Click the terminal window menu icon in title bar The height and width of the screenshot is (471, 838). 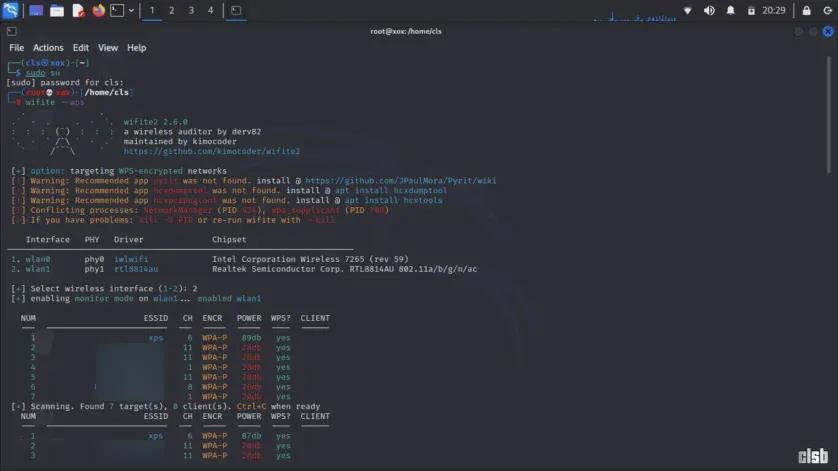[11, 32]
